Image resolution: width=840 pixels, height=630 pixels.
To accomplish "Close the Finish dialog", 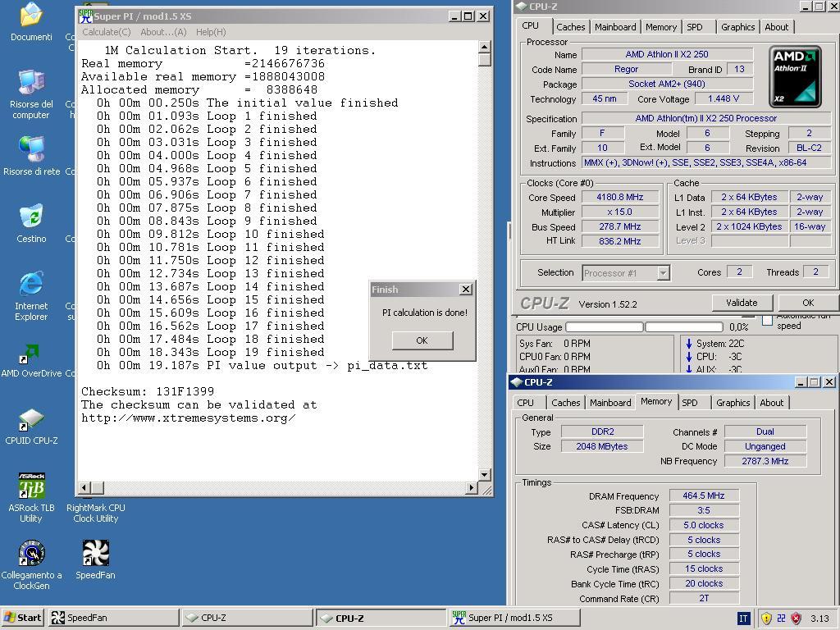I will pyautogui.click(x=466, y=290).
